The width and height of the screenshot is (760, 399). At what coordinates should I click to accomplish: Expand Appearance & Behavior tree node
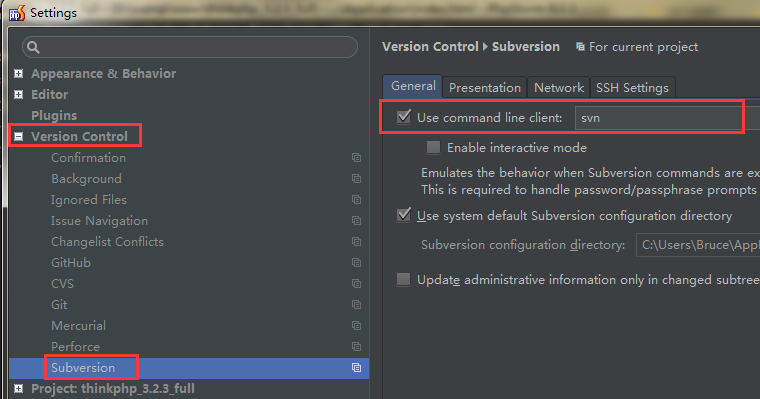[x=18, y=73]
